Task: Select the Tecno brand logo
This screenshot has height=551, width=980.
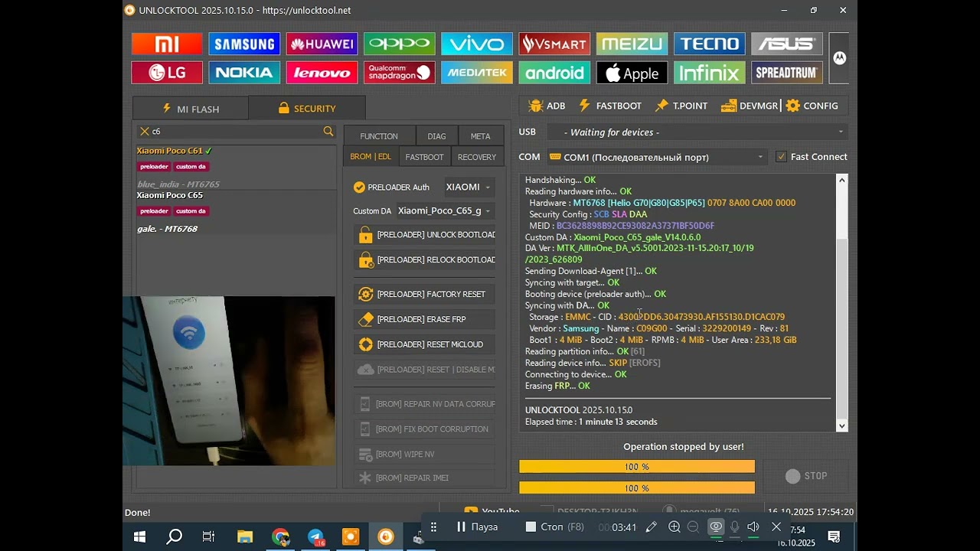Action: [x=710, y=44]
